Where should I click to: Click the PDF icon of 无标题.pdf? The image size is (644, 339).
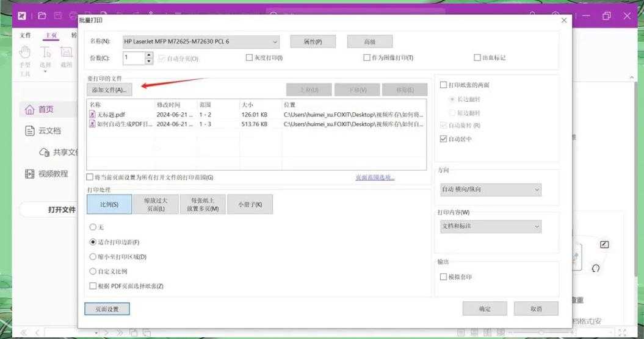(92, 115)
